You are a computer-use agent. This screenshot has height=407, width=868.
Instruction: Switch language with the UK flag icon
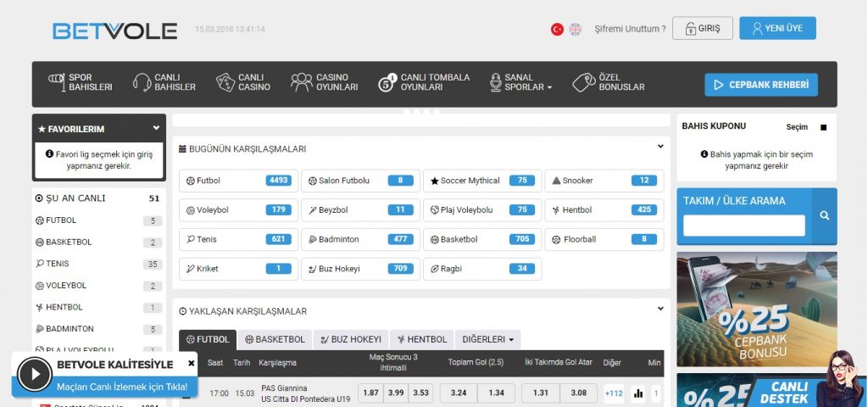coord(576,29)
